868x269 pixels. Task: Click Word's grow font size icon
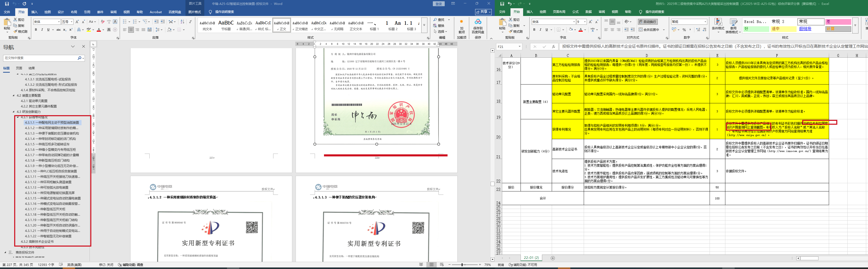tap(77, 22)
